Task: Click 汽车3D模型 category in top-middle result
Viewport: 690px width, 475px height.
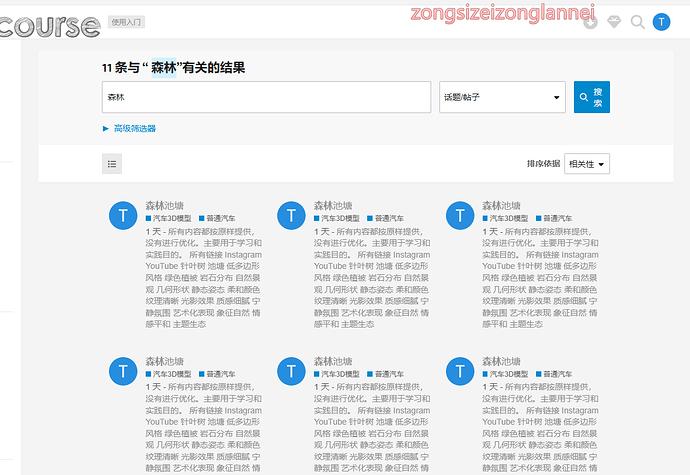Action: [337, 218]
